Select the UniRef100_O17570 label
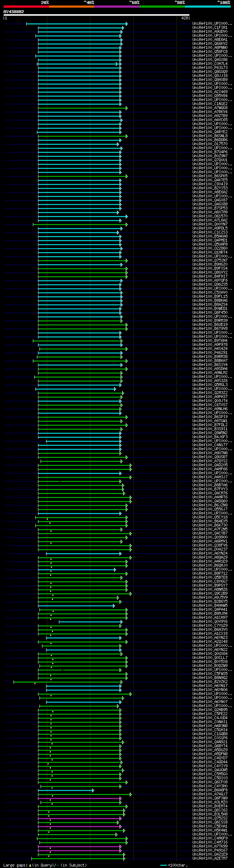This screenshot has width=234, height=868. click(210, 144)
